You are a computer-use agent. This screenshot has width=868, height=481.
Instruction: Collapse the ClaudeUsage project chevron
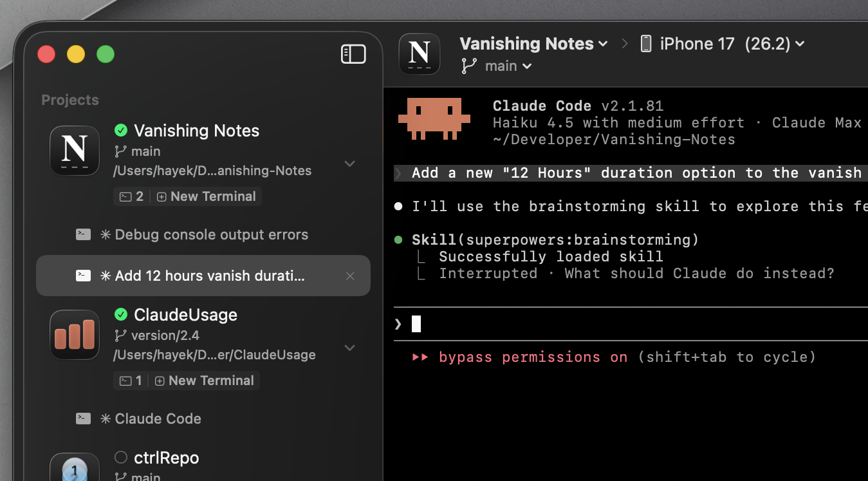tap(350, 348)
